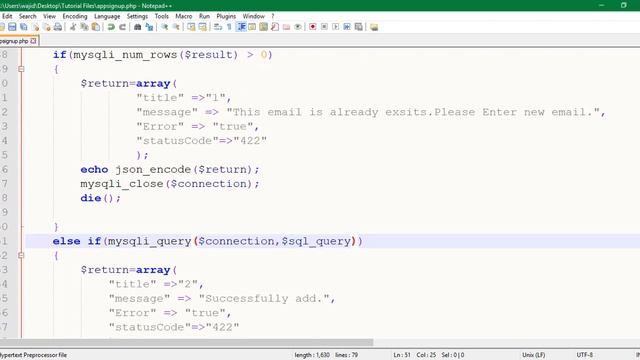Click the Save All toolbar icon
Screen dimensions: 640x360
pyautogui.click(x=24, y=27)
